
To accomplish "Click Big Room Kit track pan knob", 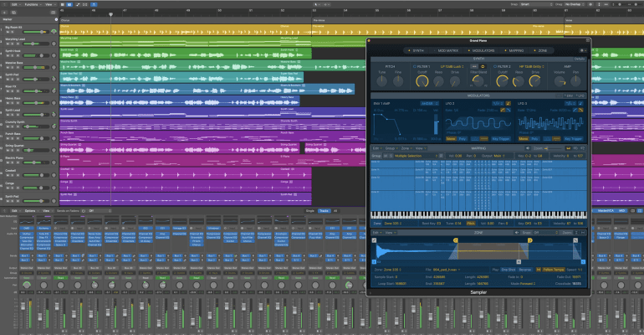I will (54, 32).
